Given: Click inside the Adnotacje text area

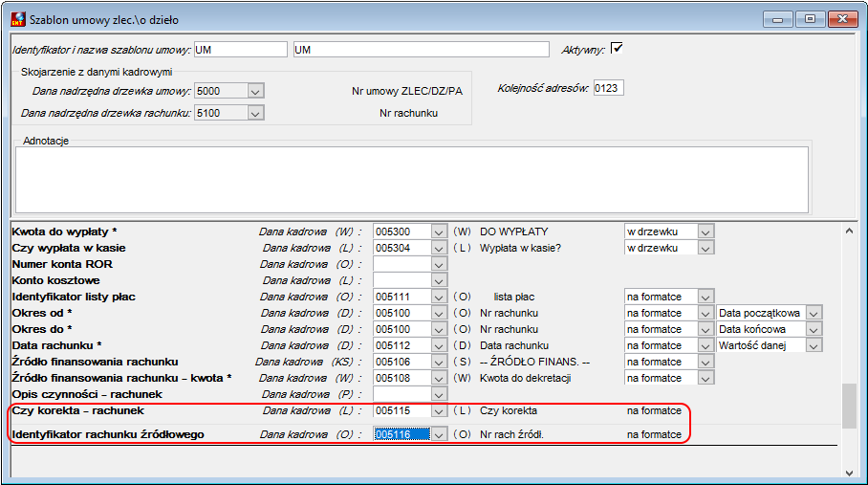Looking at the screenshot, I should pos(412,180).
